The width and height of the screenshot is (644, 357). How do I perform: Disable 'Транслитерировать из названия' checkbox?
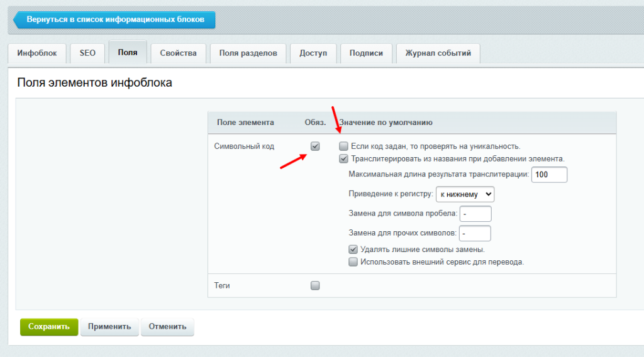point(343,159)
